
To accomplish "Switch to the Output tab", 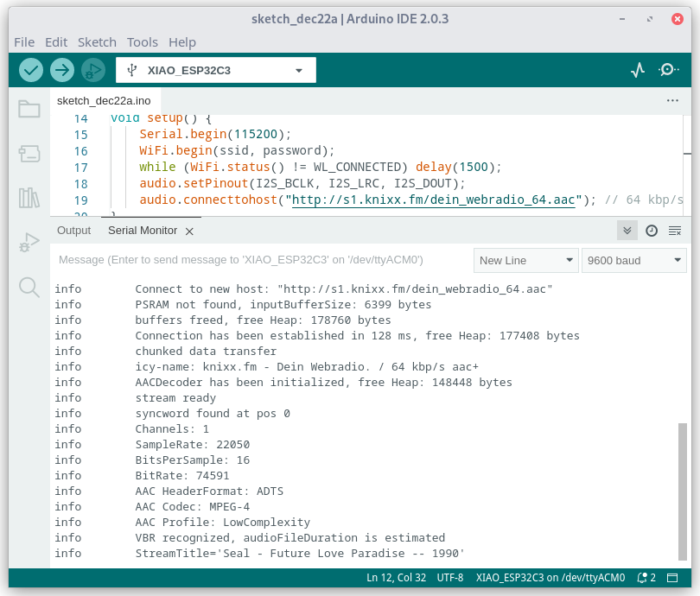I will point(73,231).
